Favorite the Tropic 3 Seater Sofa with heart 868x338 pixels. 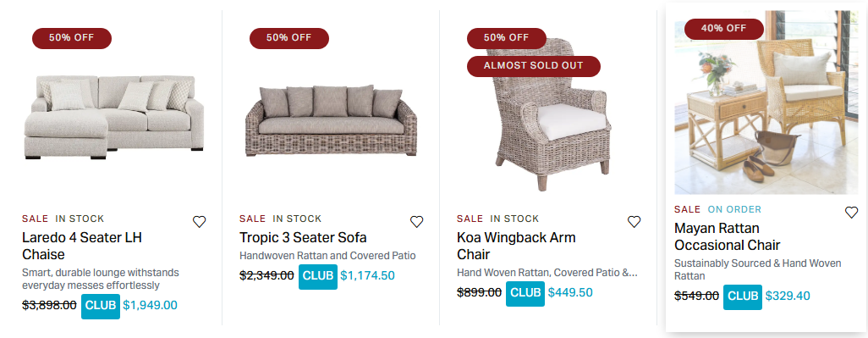pyautogui.click(x=417, y=222)
